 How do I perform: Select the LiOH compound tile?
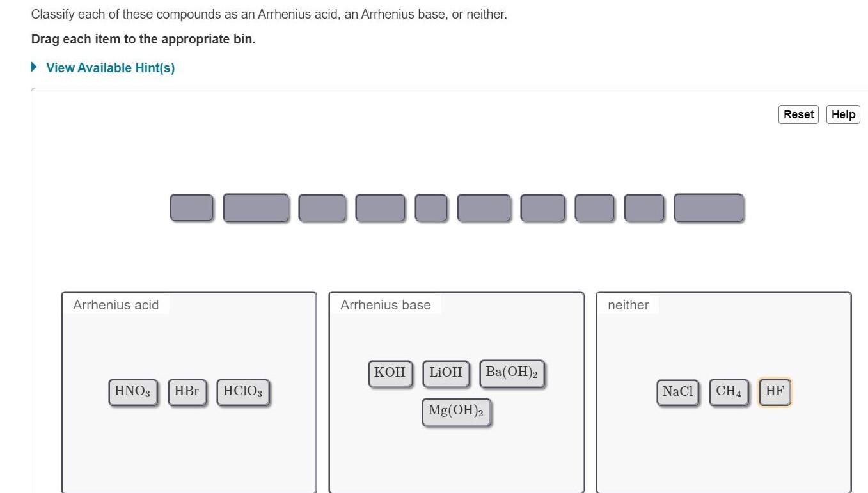coord(445,373)
